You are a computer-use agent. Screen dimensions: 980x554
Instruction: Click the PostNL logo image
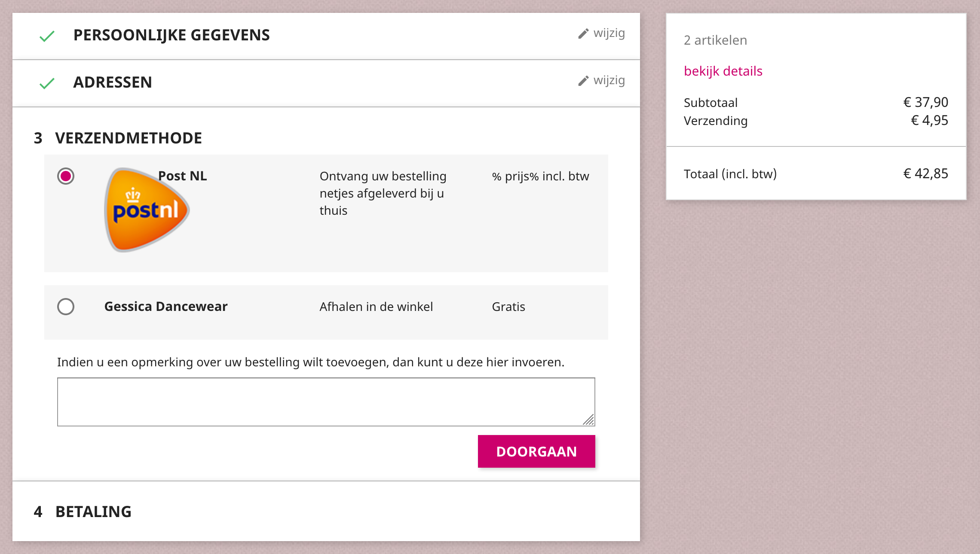(x=146, y=210)
